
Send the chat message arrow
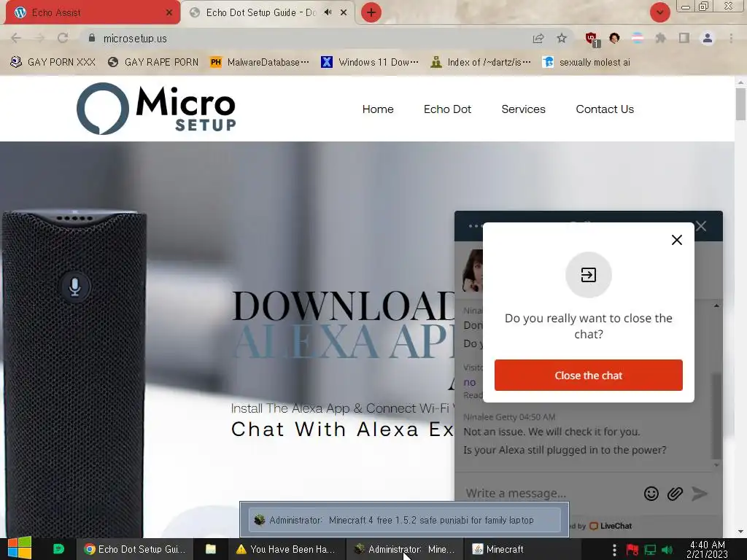coord(700,494)
